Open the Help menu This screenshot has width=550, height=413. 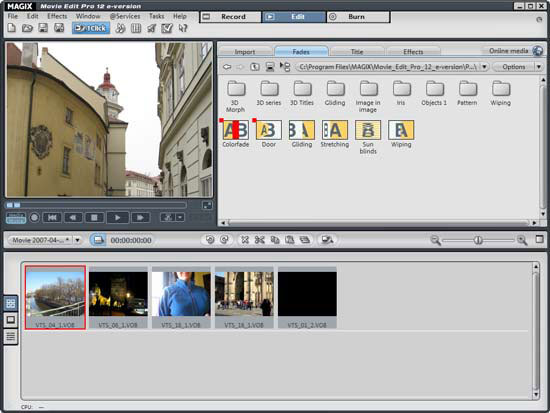point(180,16)
